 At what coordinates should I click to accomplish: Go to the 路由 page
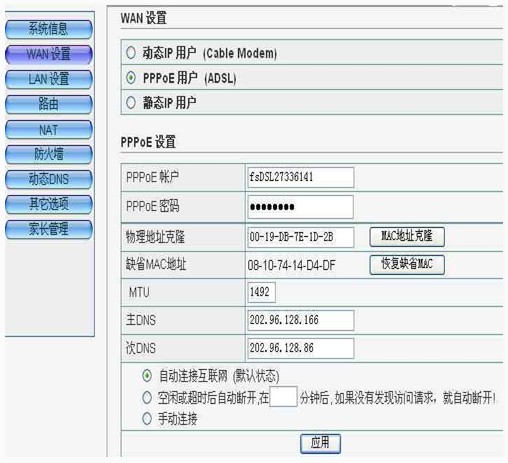[x=49, y=104]
